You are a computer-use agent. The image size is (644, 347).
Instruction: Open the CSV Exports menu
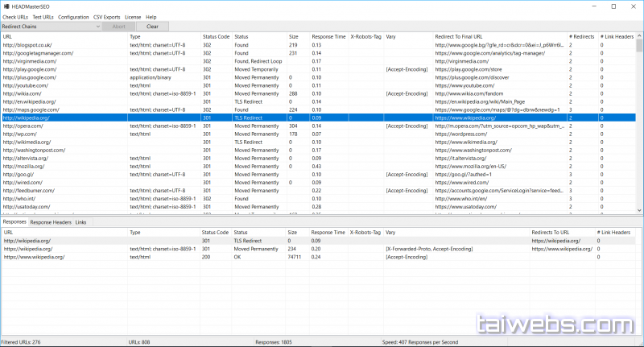[x=108, y=17]
